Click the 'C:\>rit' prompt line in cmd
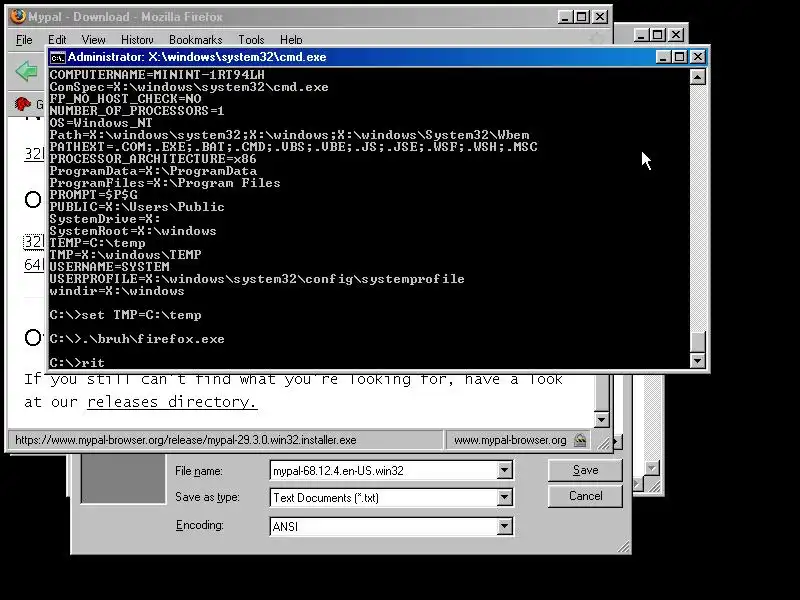800x600 pixels. pyautogui.click(x=77, y=362)
